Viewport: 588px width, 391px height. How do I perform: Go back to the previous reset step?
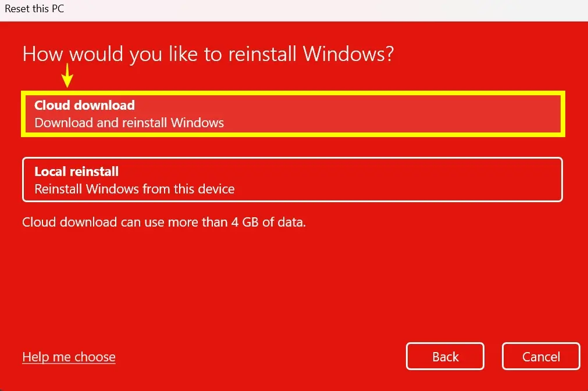(444, 356)
